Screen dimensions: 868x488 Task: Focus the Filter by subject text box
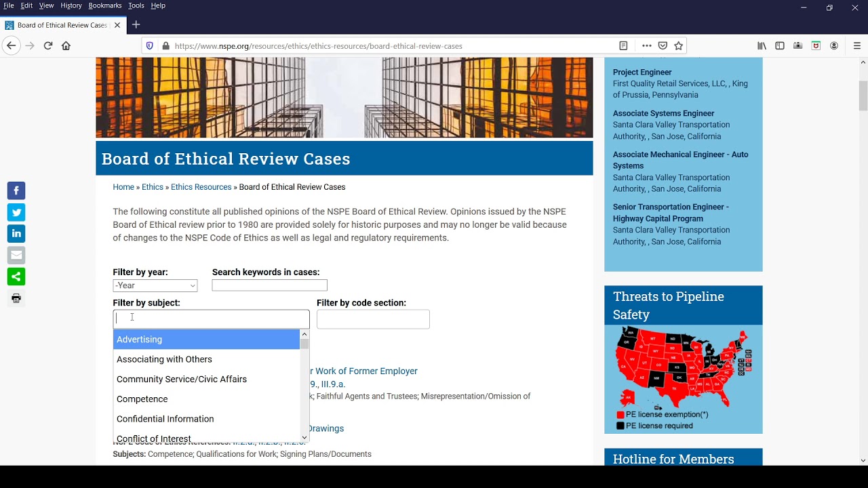click(211, 319)
